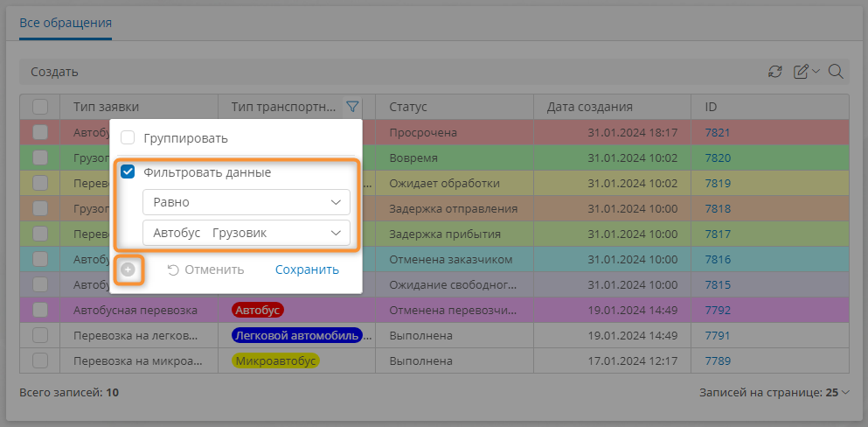868x427 pixels.
Task: Open record link 7819
Action: click(718, 184)
